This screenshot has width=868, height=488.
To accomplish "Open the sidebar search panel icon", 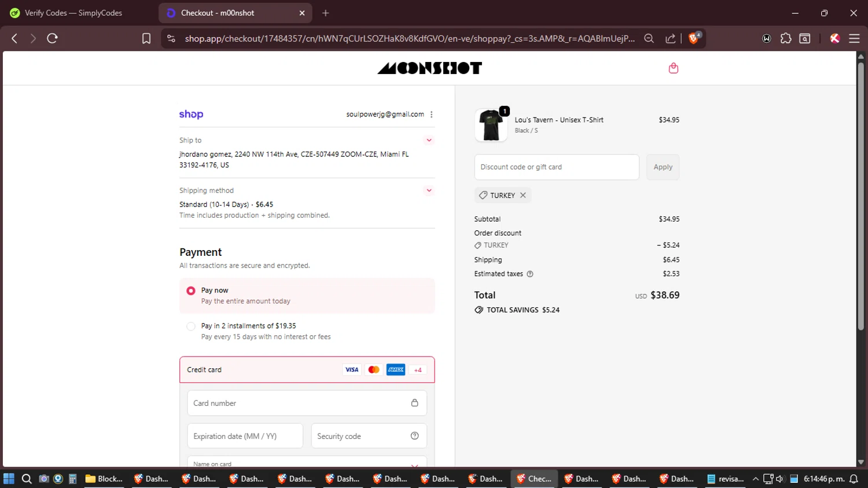I will point(805,38).
